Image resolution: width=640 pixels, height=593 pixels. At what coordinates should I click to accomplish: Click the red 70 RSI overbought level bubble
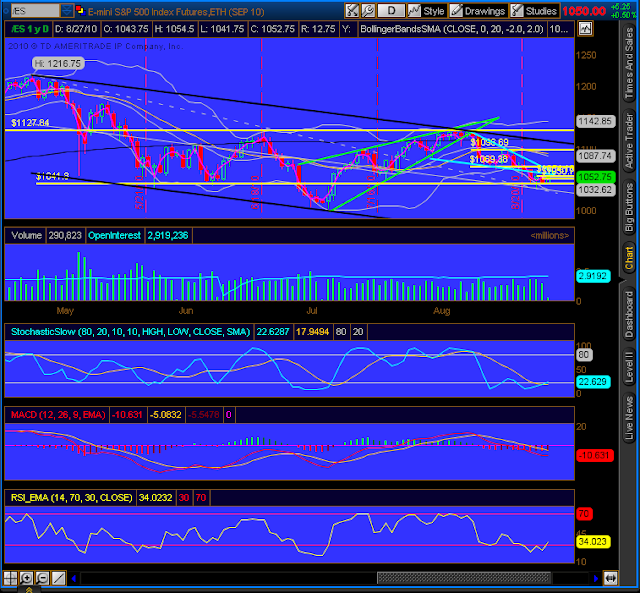click(x=584, y=514)
